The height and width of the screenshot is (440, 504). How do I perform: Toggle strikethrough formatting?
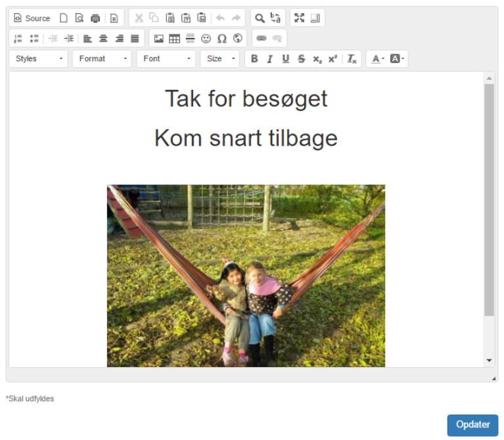[x=301, y=58]
